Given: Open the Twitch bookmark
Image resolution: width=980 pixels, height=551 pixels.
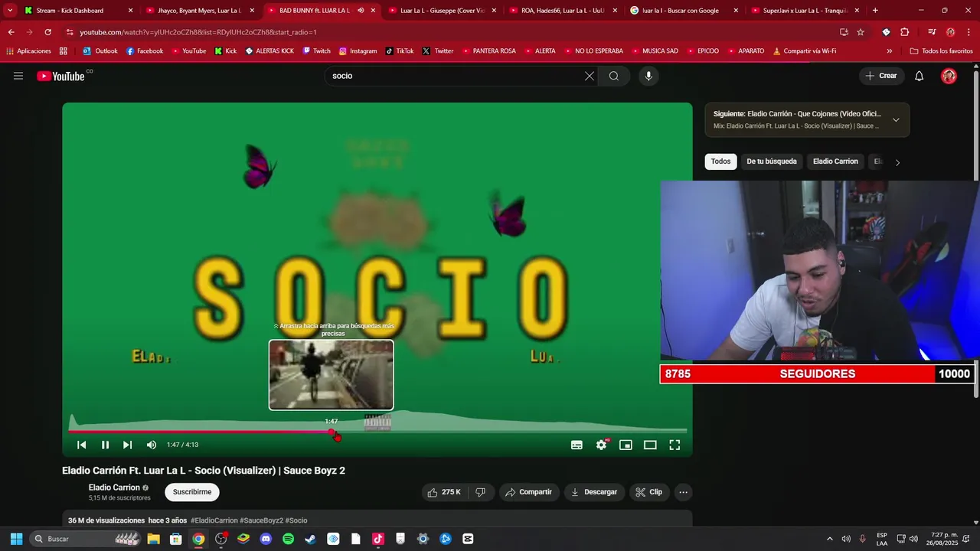Looking at the screenshot, I should [x=317, y=51].
